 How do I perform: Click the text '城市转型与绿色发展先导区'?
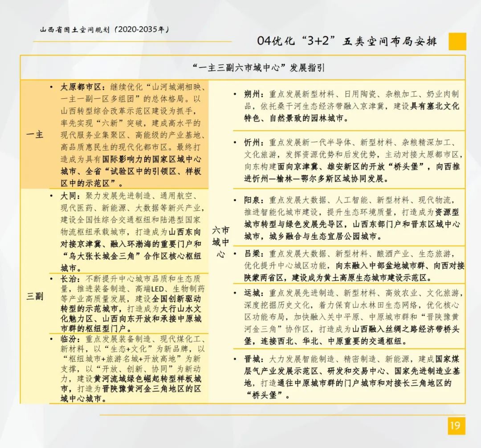293,224
